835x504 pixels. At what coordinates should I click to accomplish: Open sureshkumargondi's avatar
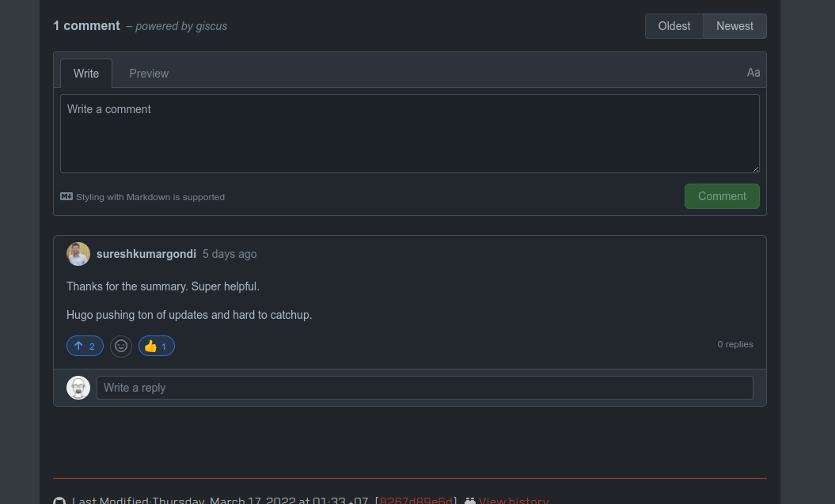(x=78, y=254)
